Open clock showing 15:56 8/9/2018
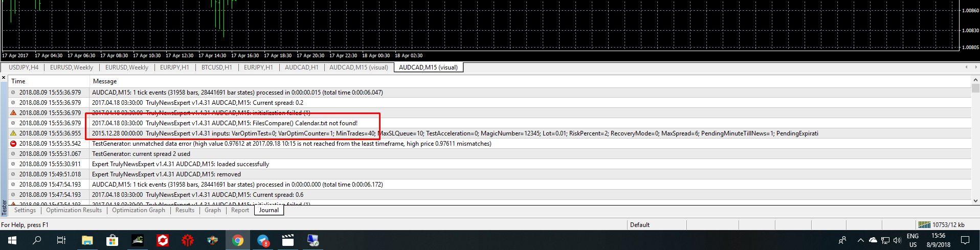 (x=938, y=240)
